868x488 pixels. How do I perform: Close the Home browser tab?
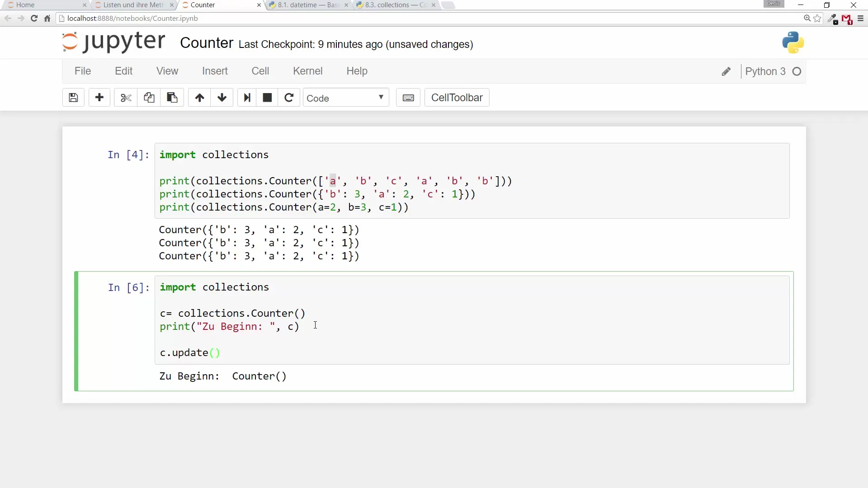pos(84,5)
